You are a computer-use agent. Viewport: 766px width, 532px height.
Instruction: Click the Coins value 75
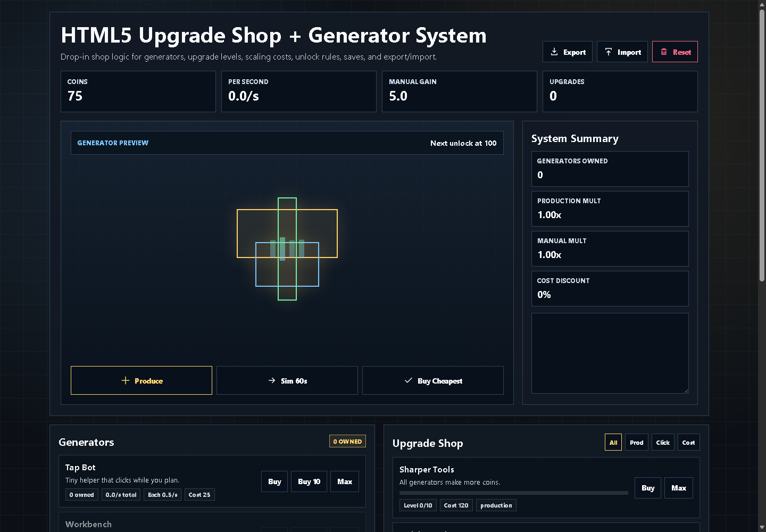coord(75,96)
